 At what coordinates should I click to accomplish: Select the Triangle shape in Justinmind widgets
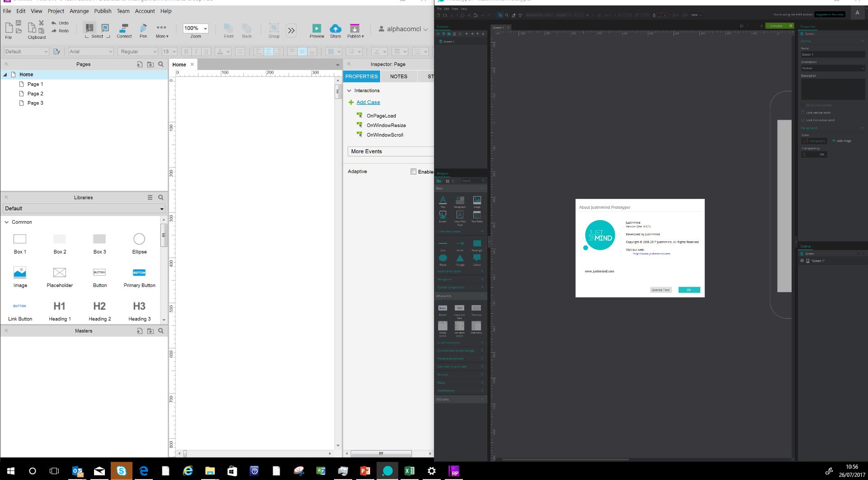click(460, 259)
